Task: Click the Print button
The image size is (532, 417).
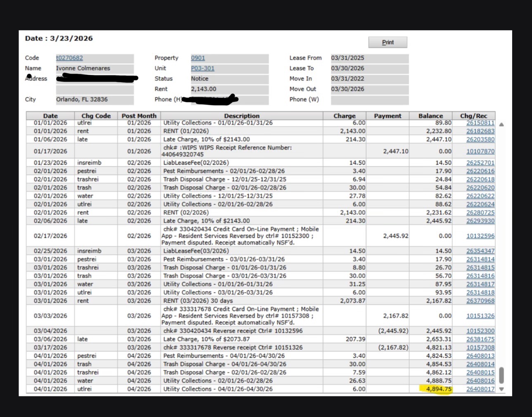Action: pos(387,42)
